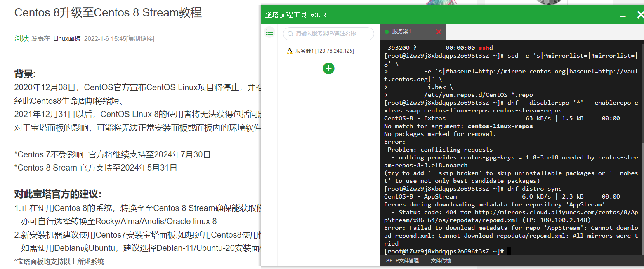Open author 河妖 profile link
This screenshot has height=269, width=644.
21,38
